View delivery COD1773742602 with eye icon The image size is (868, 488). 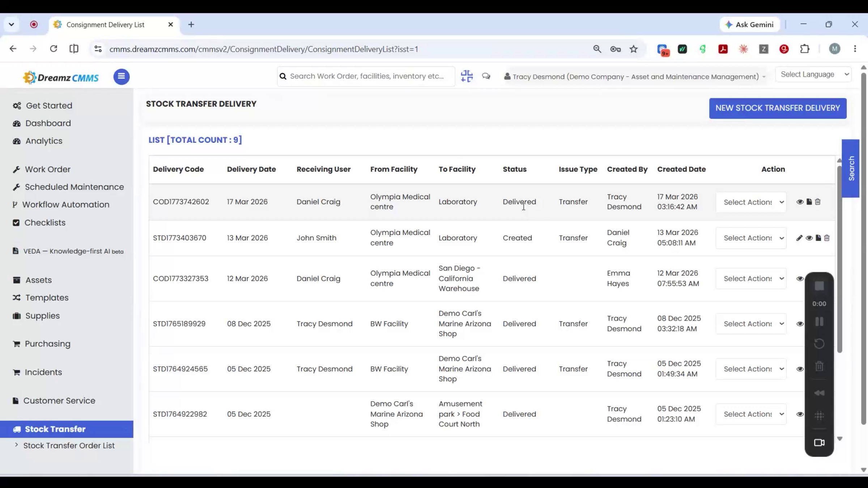pyautogui.click(x=800, y=202)
